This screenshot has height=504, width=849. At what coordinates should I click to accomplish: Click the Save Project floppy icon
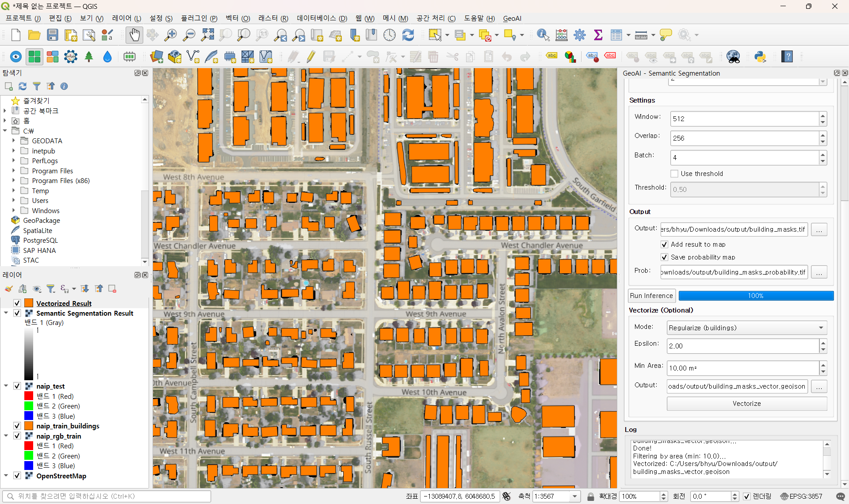53,35
